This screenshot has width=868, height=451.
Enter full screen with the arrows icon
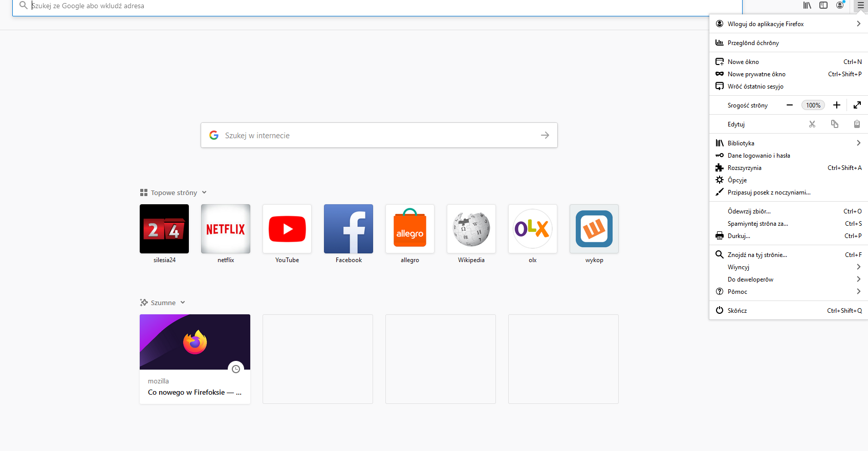[857, 105]
